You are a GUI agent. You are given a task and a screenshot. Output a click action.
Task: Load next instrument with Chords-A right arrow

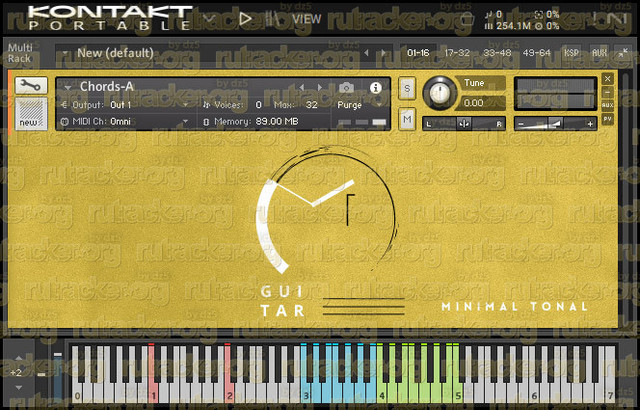click(320, 87)
